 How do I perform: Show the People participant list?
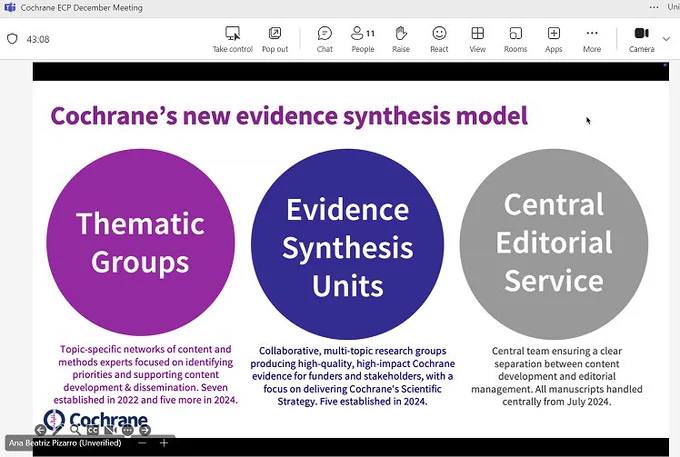[x=363, y=39]
